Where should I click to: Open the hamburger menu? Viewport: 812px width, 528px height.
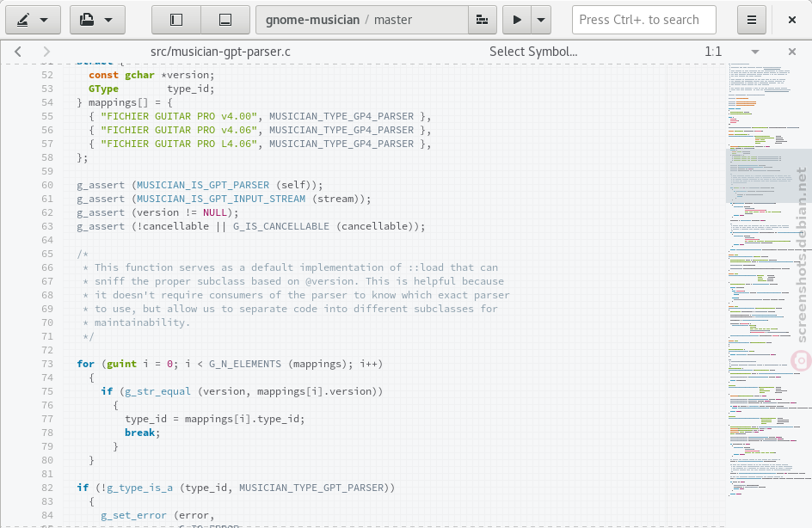(752, 20)
